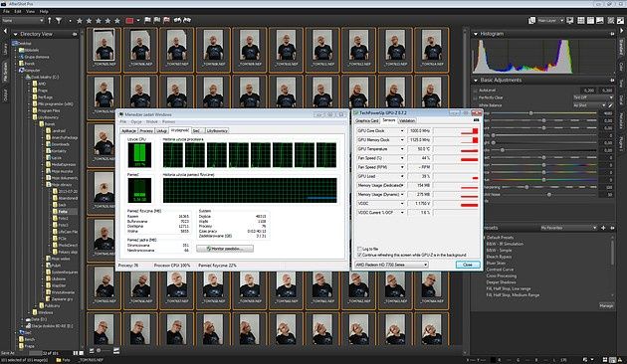Toggle the Perfectly Clear checkbox
The image size is (627, 364).
pos(475,97)
